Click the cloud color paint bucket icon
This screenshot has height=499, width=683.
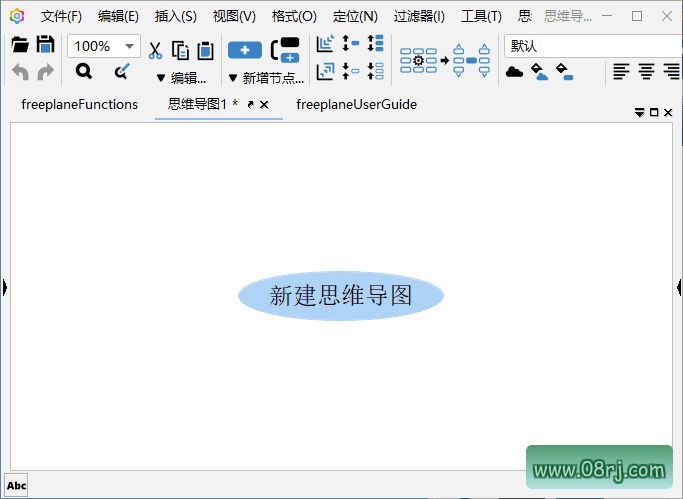(x=539, y=71)
